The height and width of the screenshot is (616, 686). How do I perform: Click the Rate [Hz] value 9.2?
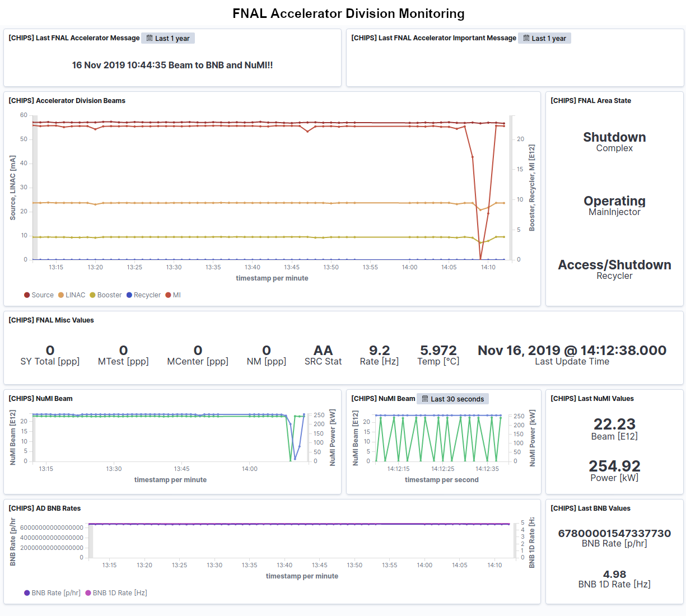[379, 351]
